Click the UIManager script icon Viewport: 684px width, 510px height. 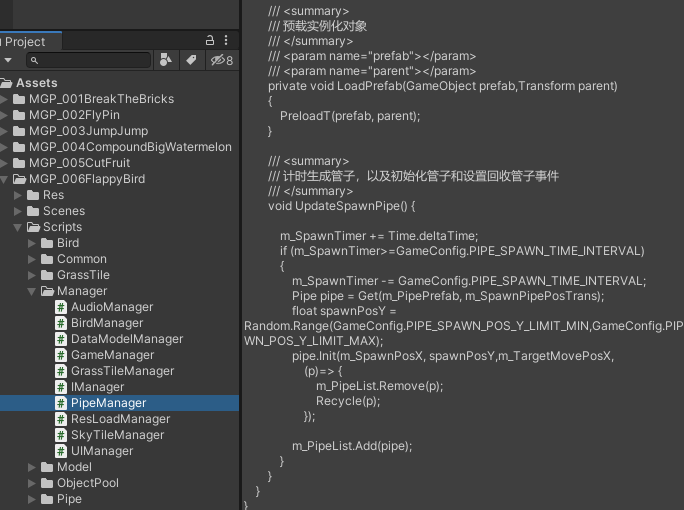click(x=61, y=451)
